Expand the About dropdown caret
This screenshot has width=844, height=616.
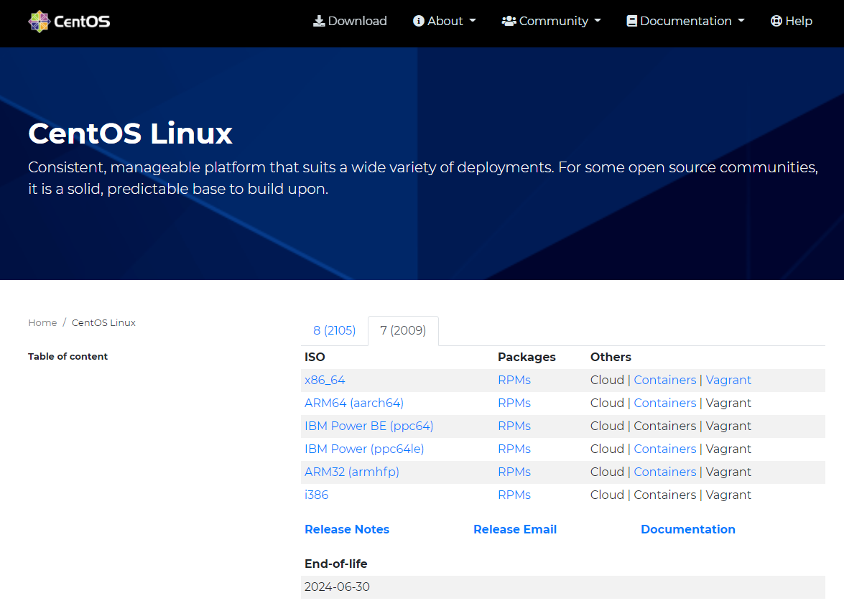click(473, 21)
